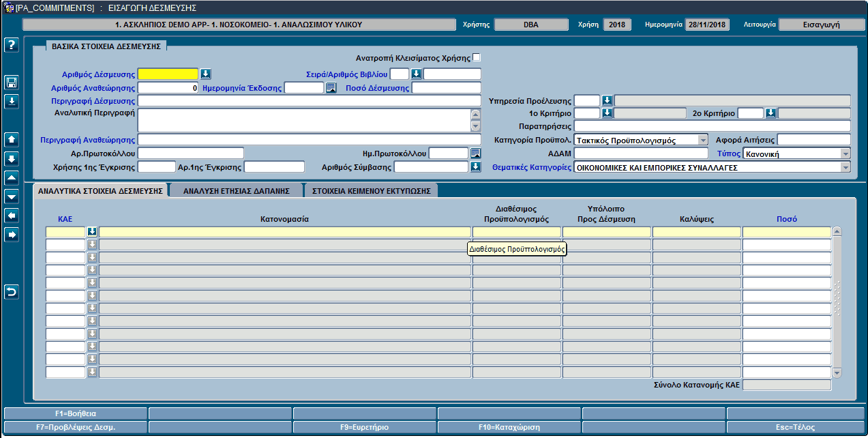The height and width of the screenshot is (438, 868).
Task: Click the sidebar block arrow pointing up
Action: (x=11, y=140)
